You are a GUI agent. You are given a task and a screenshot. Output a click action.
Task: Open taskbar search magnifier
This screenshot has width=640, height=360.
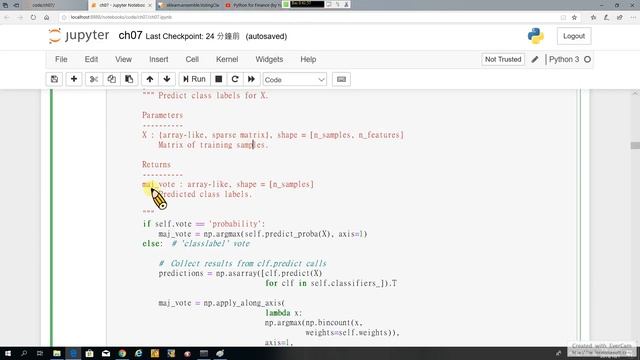24,353
